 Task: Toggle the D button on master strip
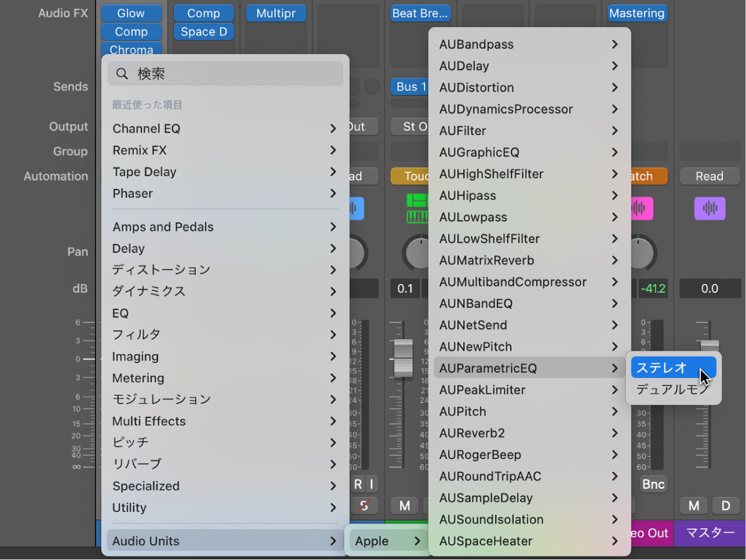coord(726,506)
